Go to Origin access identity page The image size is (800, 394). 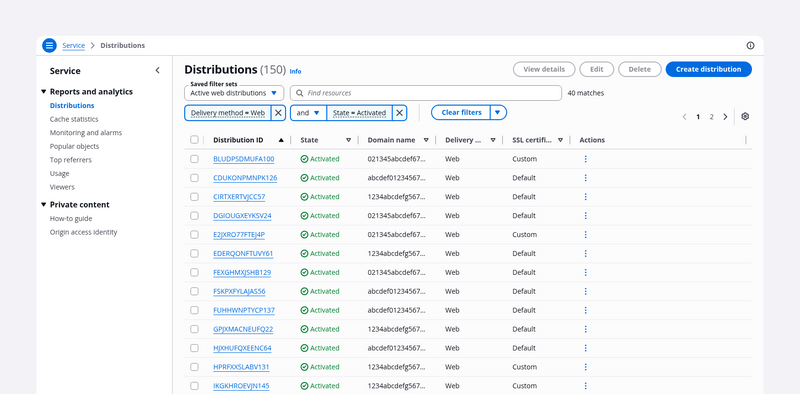[83, 232]
